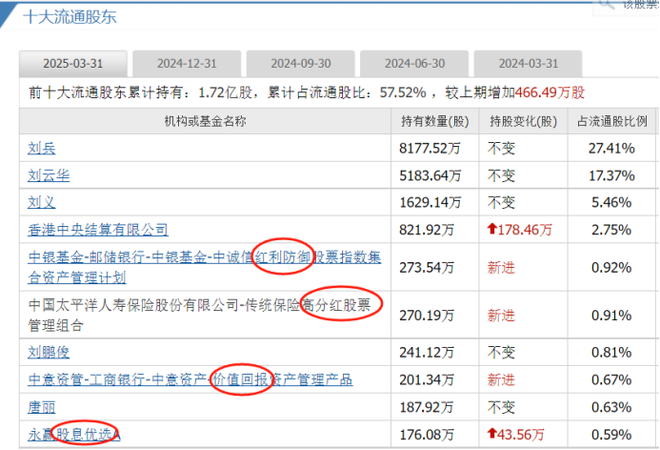Click the 0.63% ratio cell

pyautogui.click(x=612, y=407)
